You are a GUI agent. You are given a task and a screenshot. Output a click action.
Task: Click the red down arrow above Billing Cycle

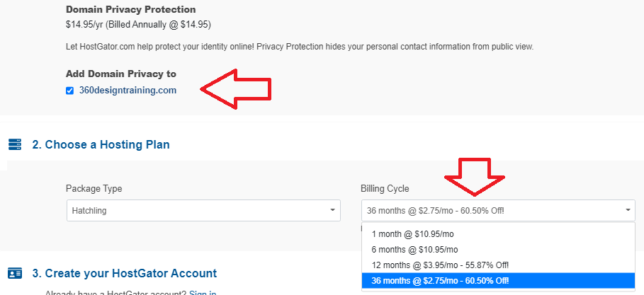475,177
